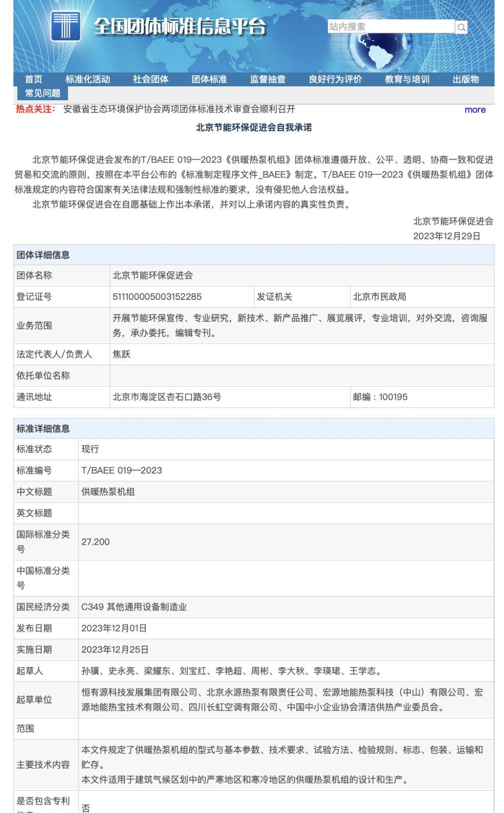
Task: Click the drafters list starting with 孙骥
Action: (232, 671)
